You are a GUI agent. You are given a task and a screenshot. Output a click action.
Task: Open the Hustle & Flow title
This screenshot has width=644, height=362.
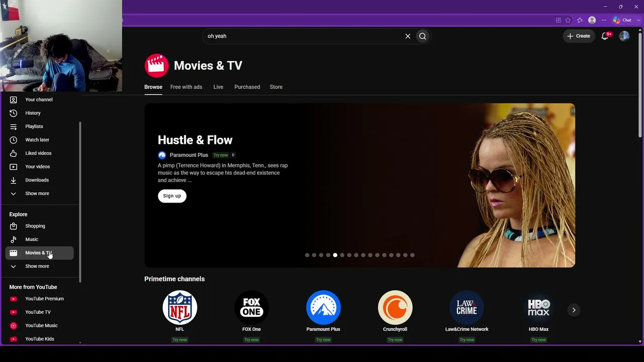195,140
